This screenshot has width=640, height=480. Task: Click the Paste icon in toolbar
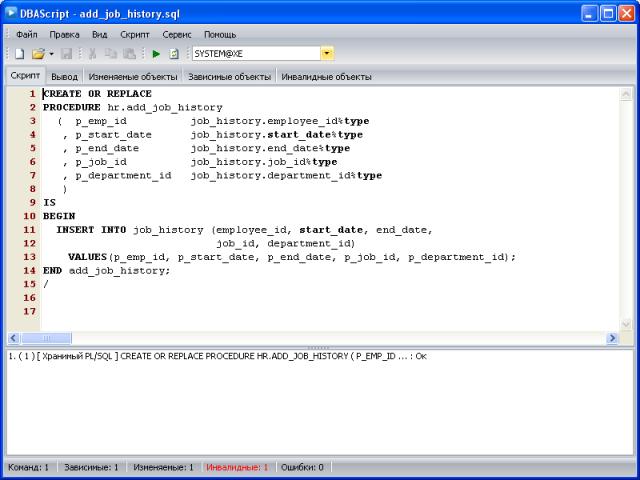(129, 53)
